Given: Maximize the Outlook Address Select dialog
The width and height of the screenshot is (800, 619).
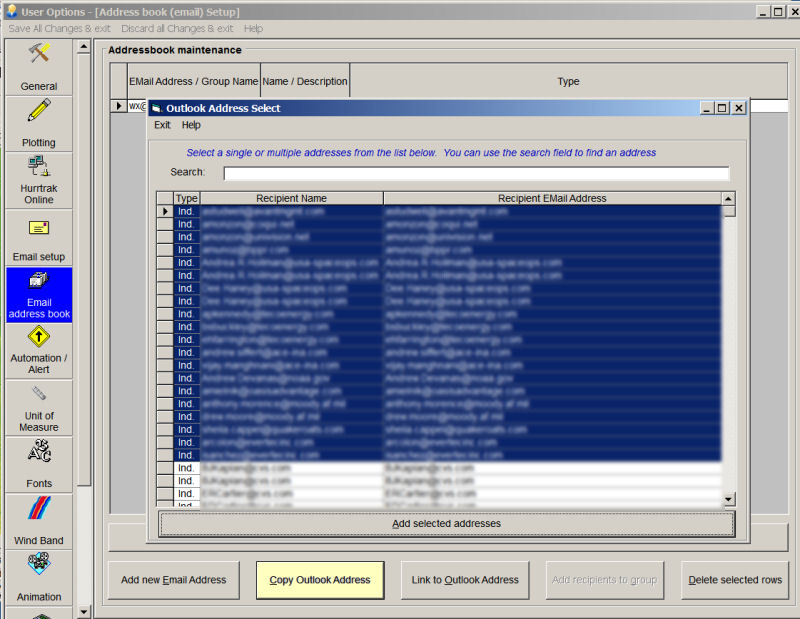Looking at the screenshot, I should tap(722, 108).
